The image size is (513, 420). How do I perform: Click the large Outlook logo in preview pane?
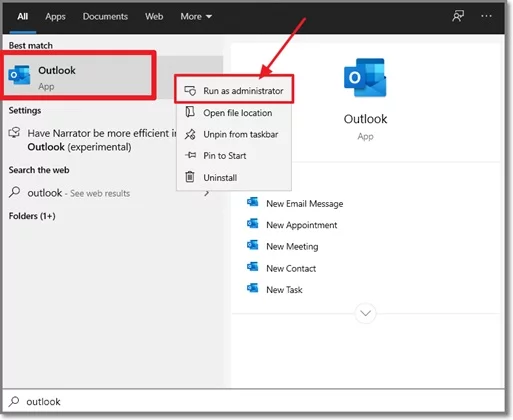(x=365, y=78)
